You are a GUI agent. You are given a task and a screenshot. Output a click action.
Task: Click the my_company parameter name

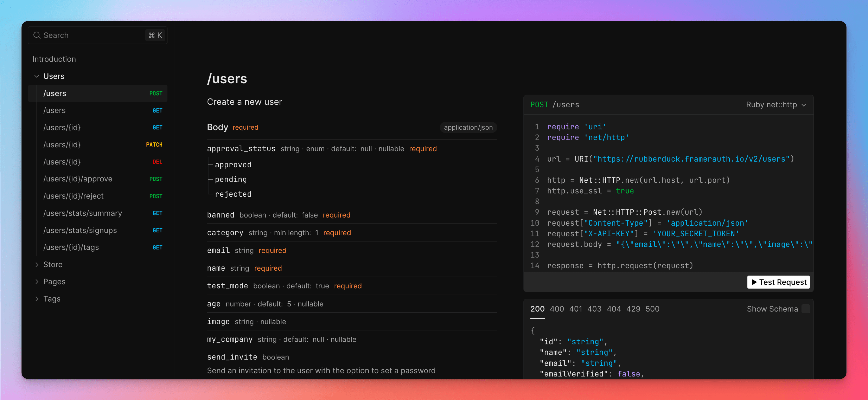[230, 339]
